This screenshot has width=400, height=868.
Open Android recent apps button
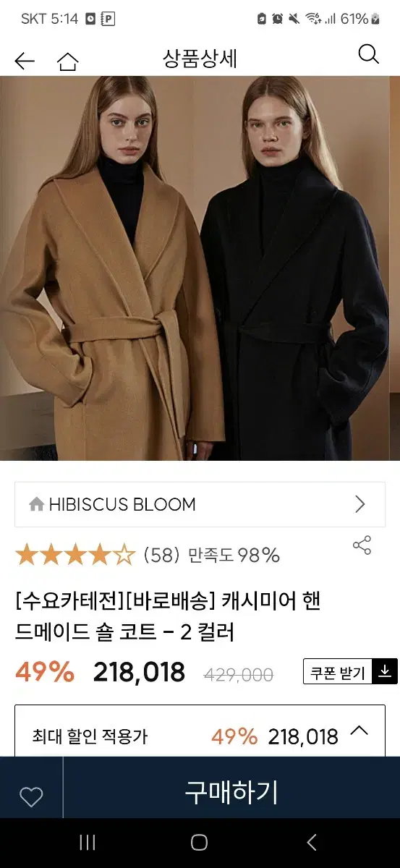point(88,842)
